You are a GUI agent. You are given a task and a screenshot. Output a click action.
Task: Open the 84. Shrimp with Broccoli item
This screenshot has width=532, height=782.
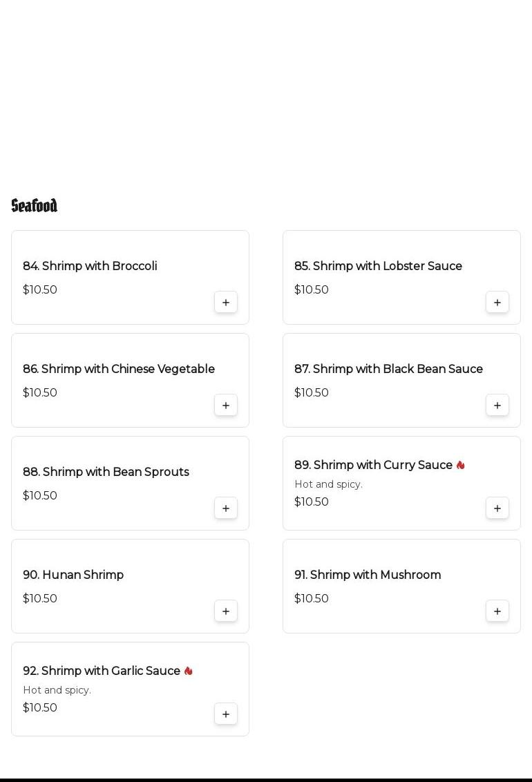coord(90,266)
